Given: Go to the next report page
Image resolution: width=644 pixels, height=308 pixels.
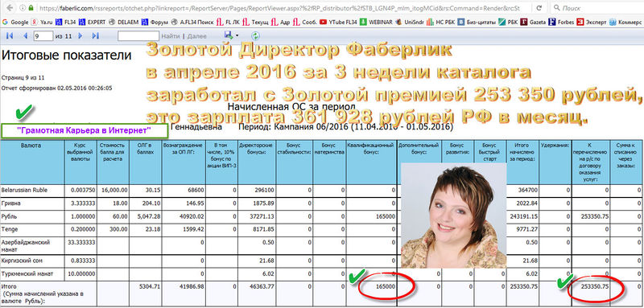Looking at the screenshot, I should (80, 36).
